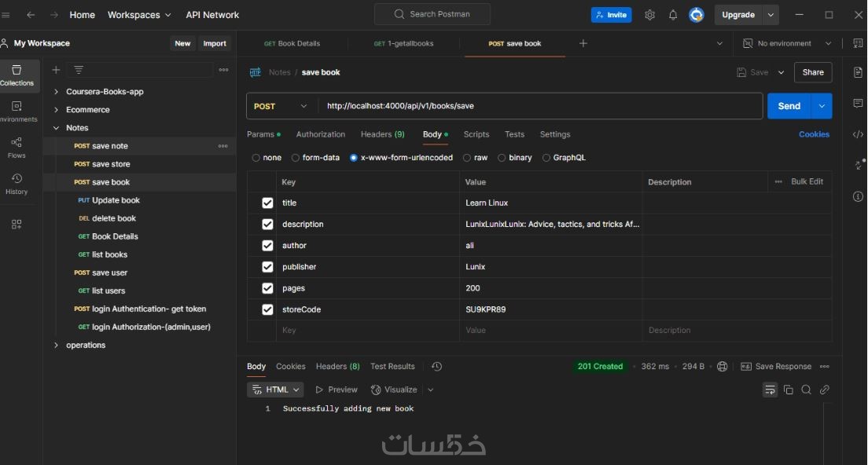This screenshot has height=465, width=868.
Task: Uncheck the author parameter checkbox
Action: tap(267, 246)
